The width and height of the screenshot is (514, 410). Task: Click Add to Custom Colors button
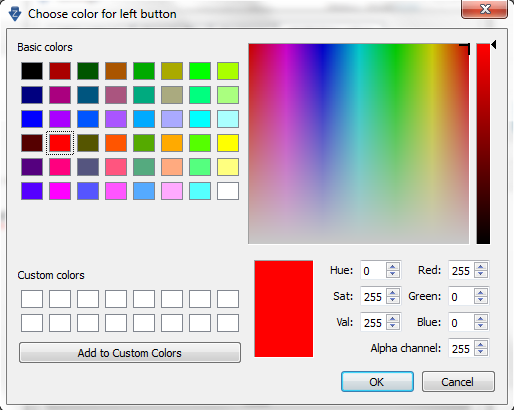click(130, 353)
